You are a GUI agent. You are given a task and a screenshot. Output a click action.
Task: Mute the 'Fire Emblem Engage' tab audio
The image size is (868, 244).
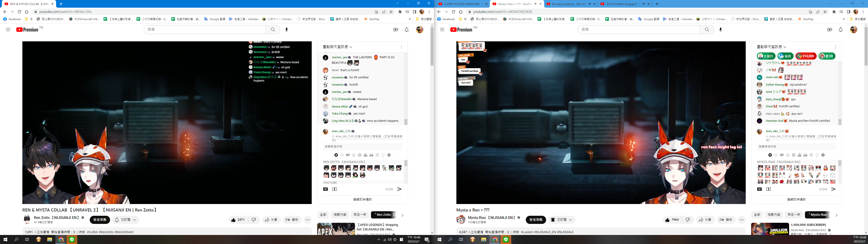pos(644,4)
